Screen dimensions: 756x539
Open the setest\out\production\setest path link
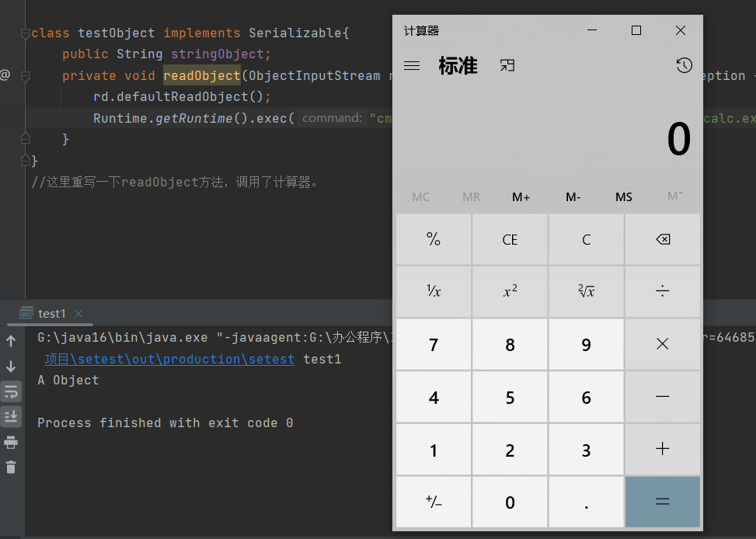(x=169, y=360)
